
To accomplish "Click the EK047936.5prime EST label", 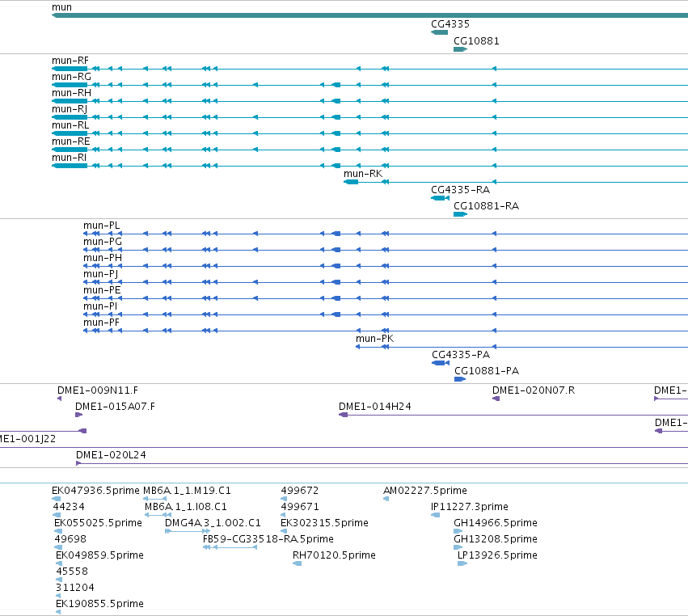I will 95,491.
